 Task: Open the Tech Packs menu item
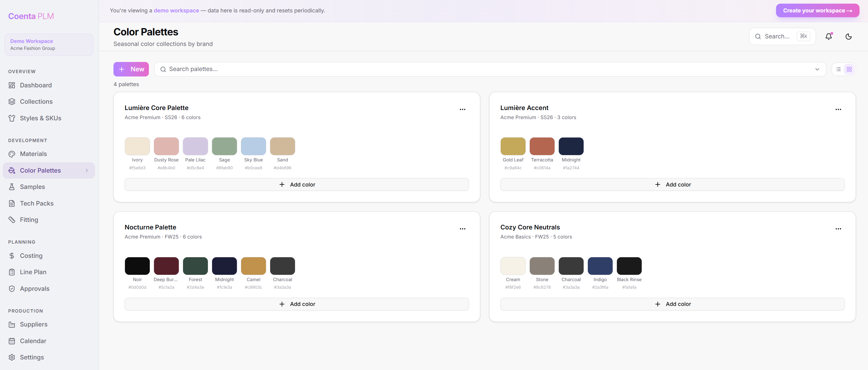(x=36, y=203)
